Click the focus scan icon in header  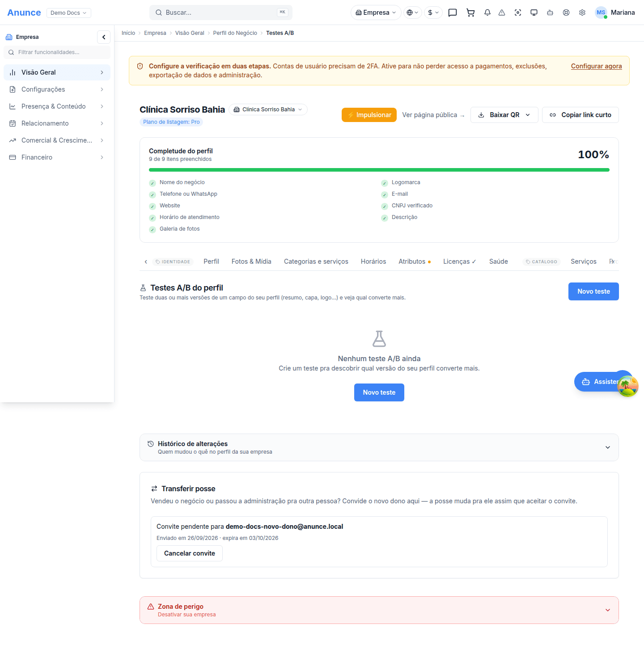[518, 13]
